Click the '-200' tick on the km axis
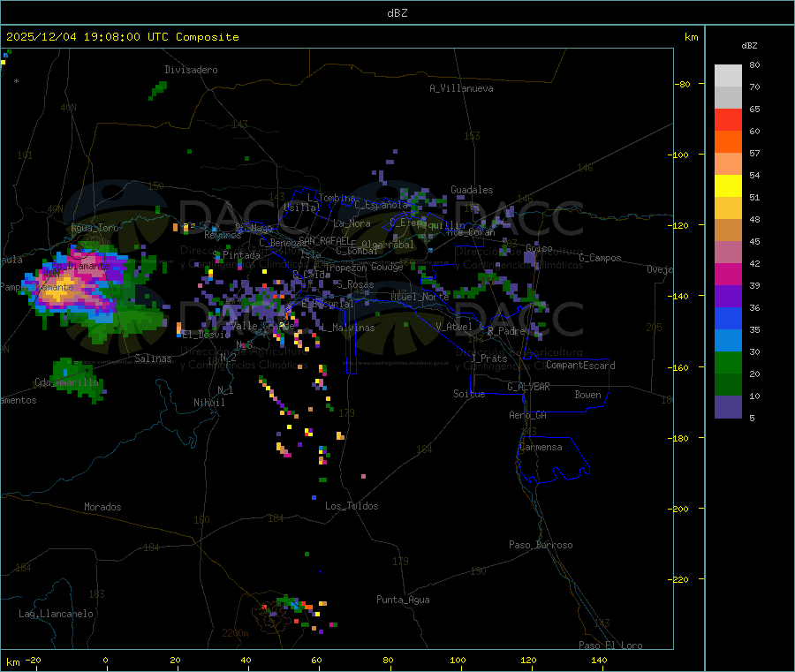Viewport: 795px width, 672px height. (678, 509)
